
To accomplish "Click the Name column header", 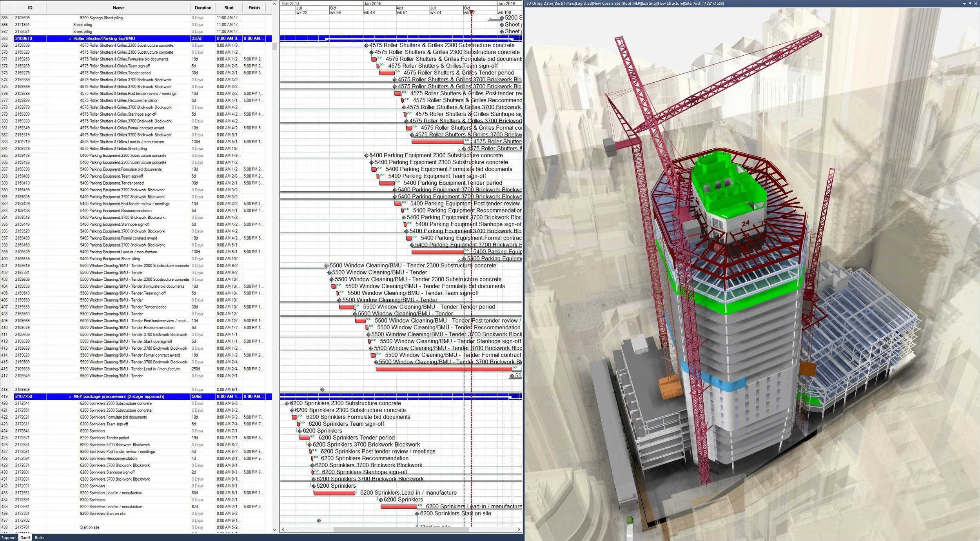I will pos(118,8).
